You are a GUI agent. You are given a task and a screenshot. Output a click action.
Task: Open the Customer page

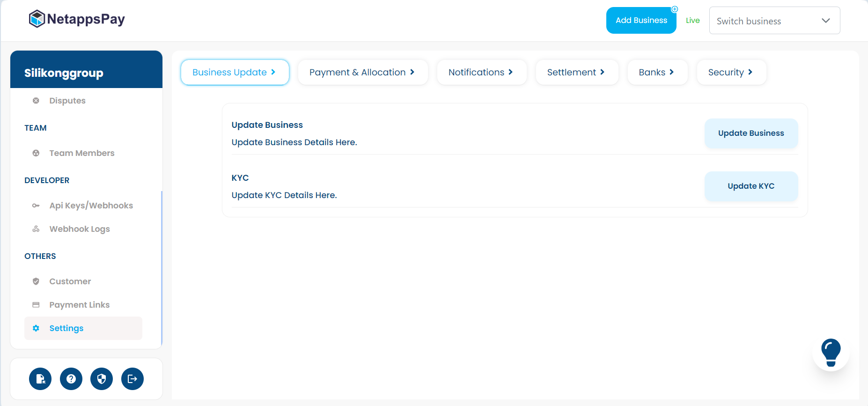pos(83,281)
